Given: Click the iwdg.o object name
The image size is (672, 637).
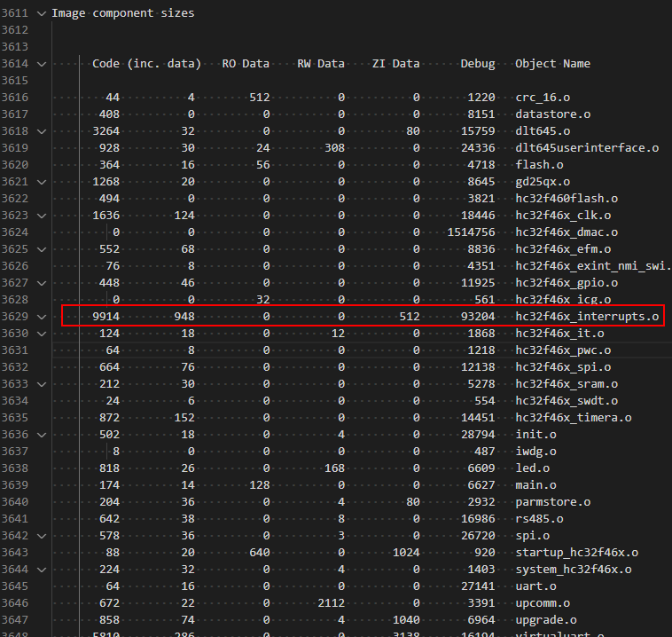Looking at the screenshot, I should pos(535,452).
